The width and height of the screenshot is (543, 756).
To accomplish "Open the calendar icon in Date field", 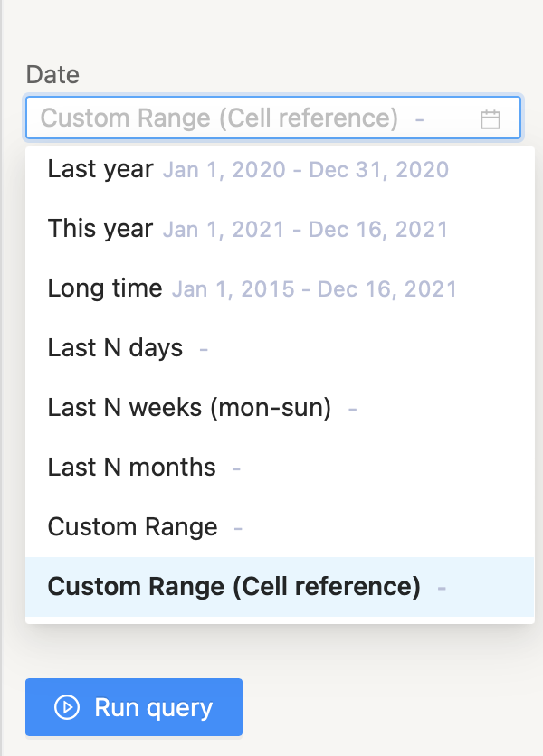I will tap(490, 119).
